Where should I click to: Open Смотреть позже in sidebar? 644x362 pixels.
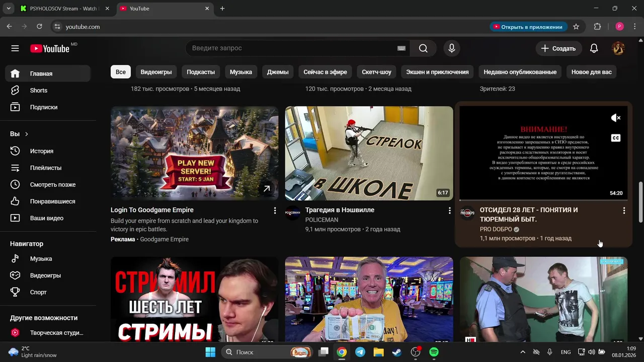[x=48, y=185]
